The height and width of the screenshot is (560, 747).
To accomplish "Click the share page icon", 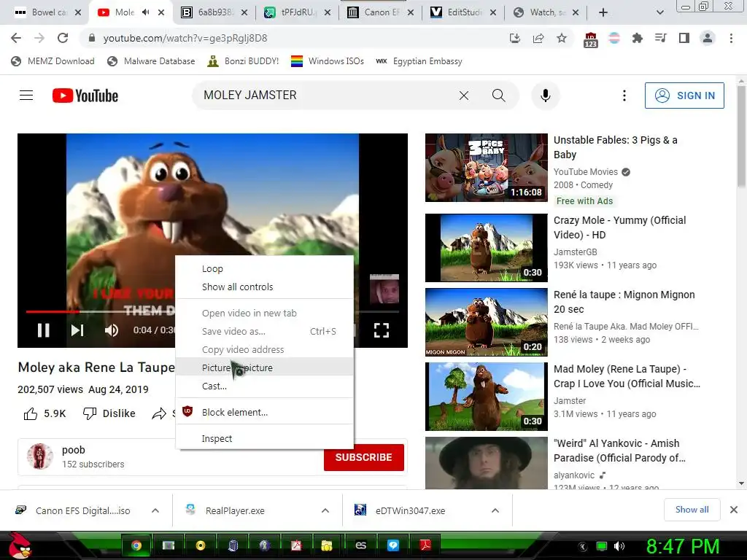I will click(538, 38).
